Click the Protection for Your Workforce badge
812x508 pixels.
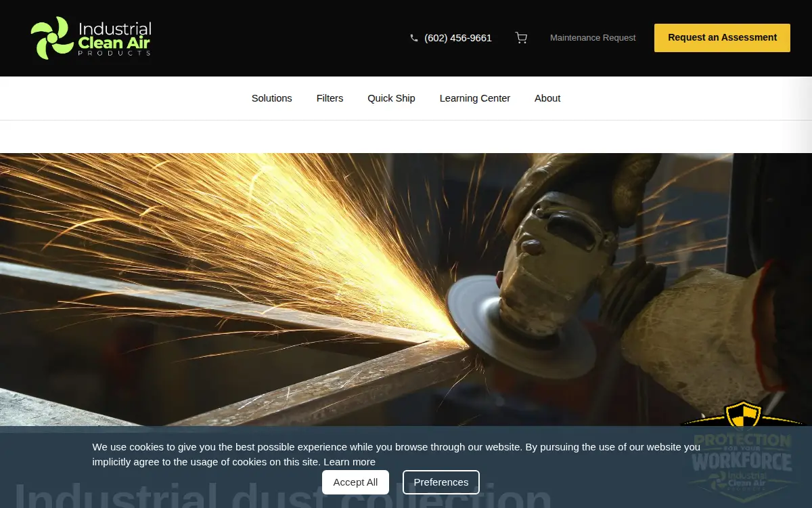coord(743,452)
